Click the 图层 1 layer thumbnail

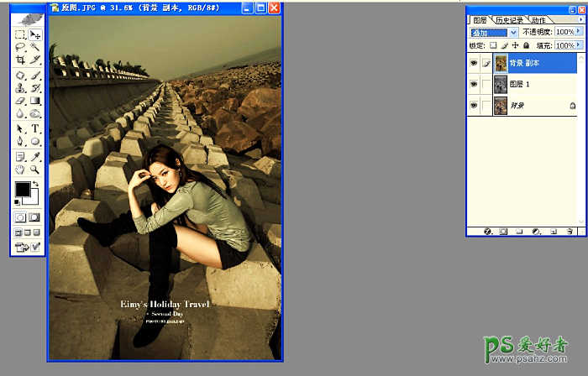[501, 84]
